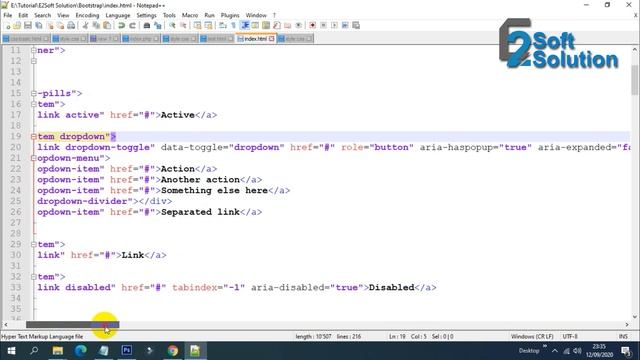Viewport: 640px width, 360px height.
Task: Start macro recording with the red Record icon
Action: pyautogui.click(x=312, y=25)
